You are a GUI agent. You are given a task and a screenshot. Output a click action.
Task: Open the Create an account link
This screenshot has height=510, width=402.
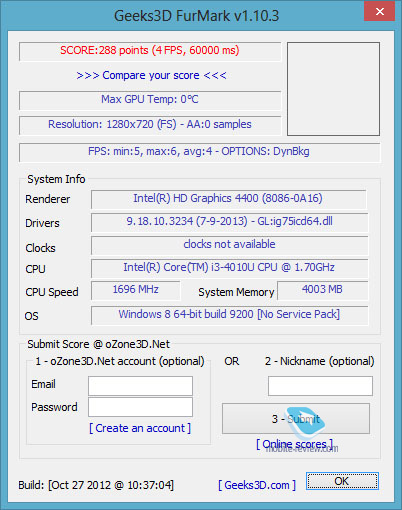(140, 428)
